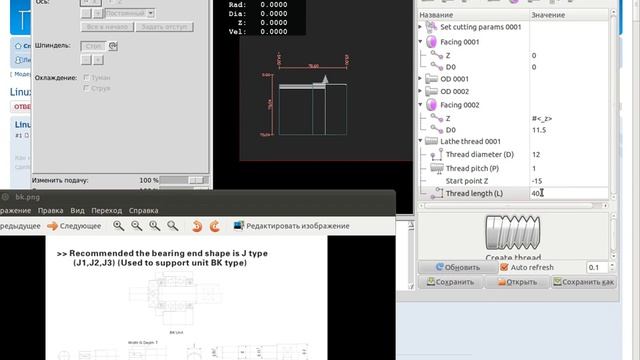Expand the OD 0002 node
Image resolution: width=640 pixels, height=360 pixels.
pos(420,91)
